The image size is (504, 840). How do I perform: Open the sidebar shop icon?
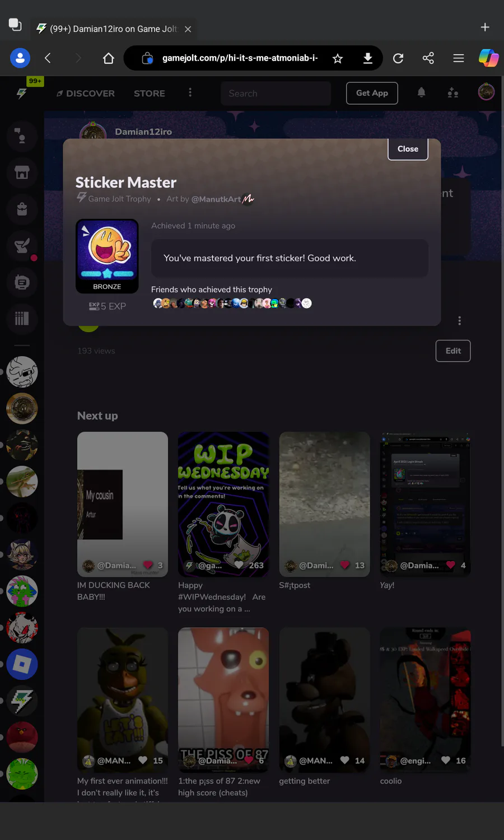click(22, 172)
